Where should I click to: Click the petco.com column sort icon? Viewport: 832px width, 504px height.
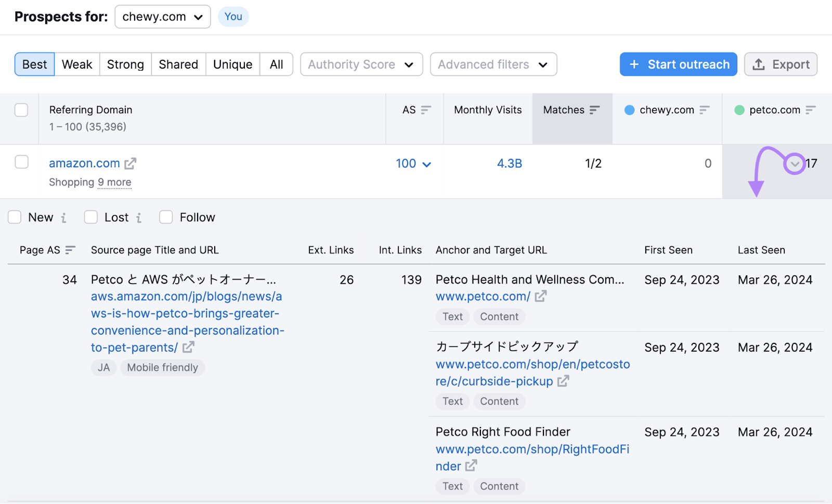pyautogui.click(x=810, y=110)
